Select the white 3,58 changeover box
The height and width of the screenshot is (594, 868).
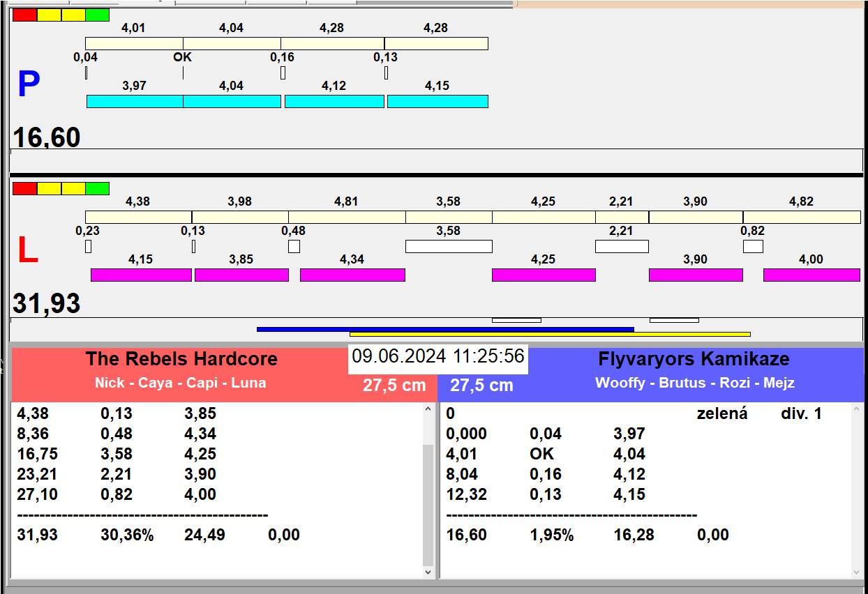[x=449, y=246]
